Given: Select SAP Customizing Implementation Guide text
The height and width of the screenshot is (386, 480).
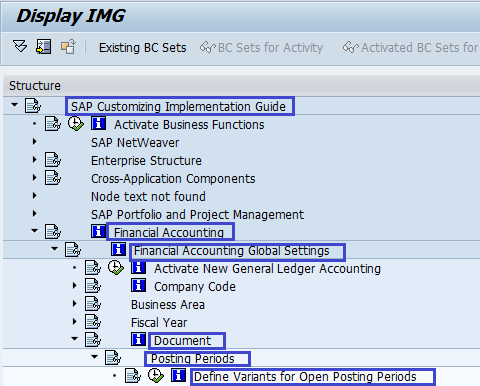Looking at the screenshot, I should coord(178,107).
